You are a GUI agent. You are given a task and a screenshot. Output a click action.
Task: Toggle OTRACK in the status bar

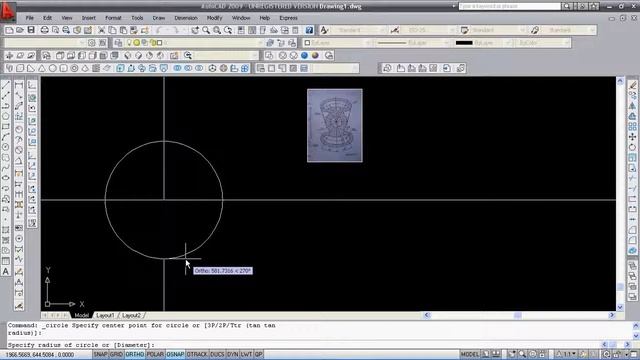pos(197,354)
